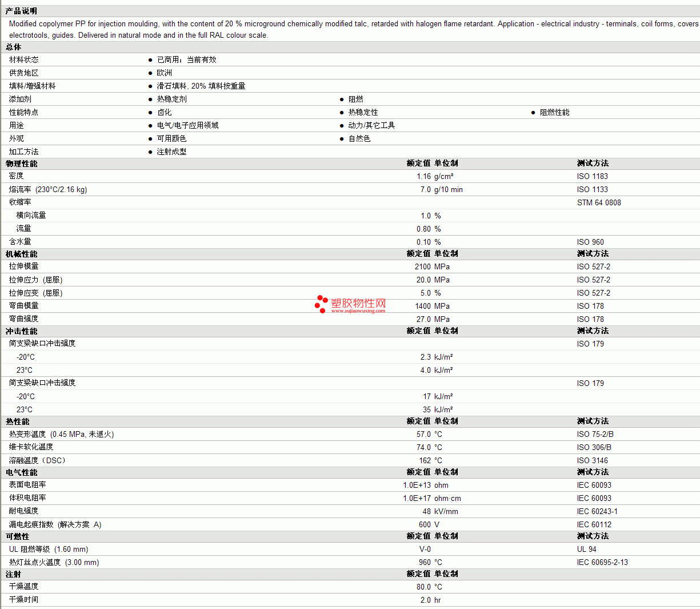Select the additive '热稳定剂'
Image resolution: width=700 pixels, height=609 pixels.
click(172, 99)
